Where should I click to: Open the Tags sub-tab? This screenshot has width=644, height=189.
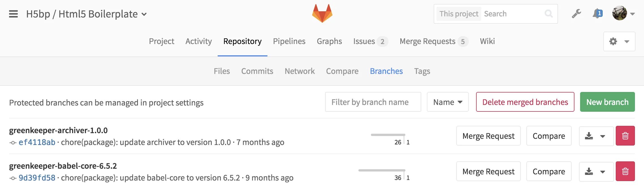point(422,71)
